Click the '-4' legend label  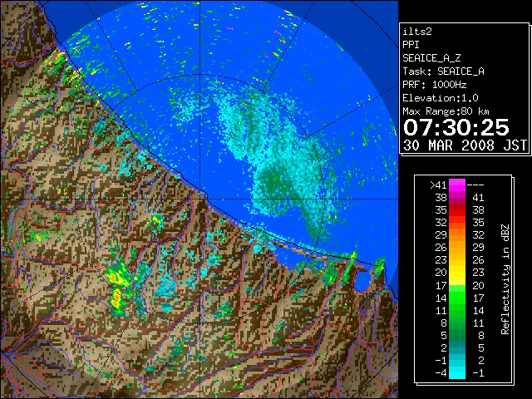coord(441,372)
